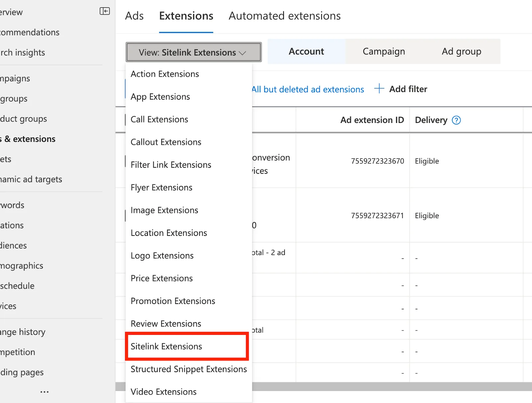
Task: Select the Account level tab
Action: 307,51
